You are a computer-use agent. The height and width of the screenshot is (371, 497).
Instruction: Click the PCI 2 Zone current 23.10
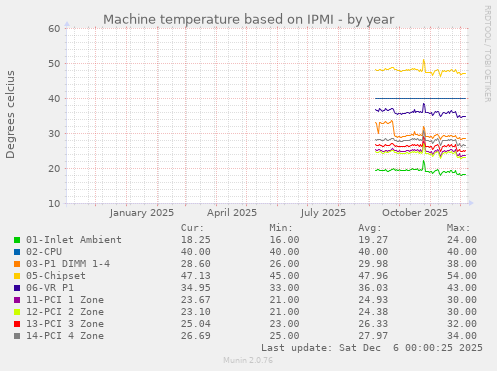pos(196,312)
